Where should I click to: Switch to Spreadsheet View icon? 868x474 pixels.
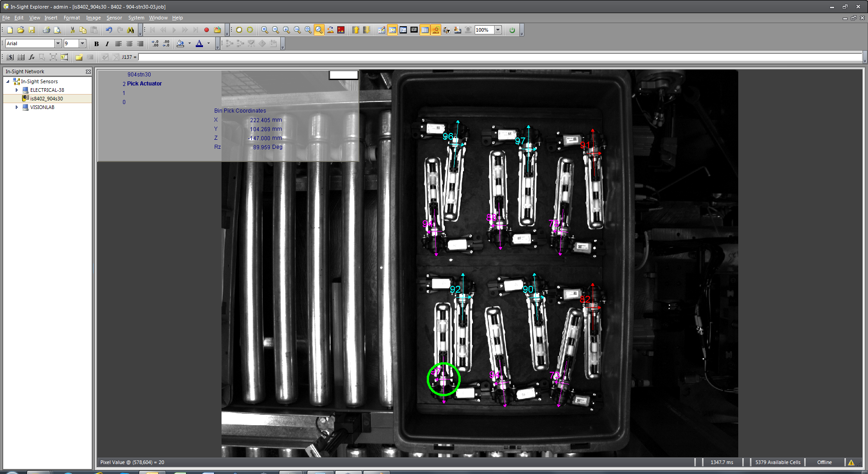[x=425, y=30]
